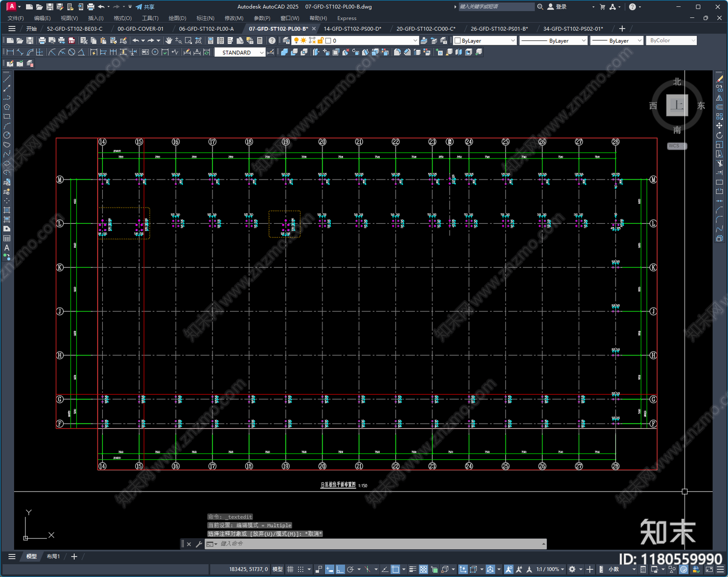Click the Move tool in right toolbar

pos(719,126)
